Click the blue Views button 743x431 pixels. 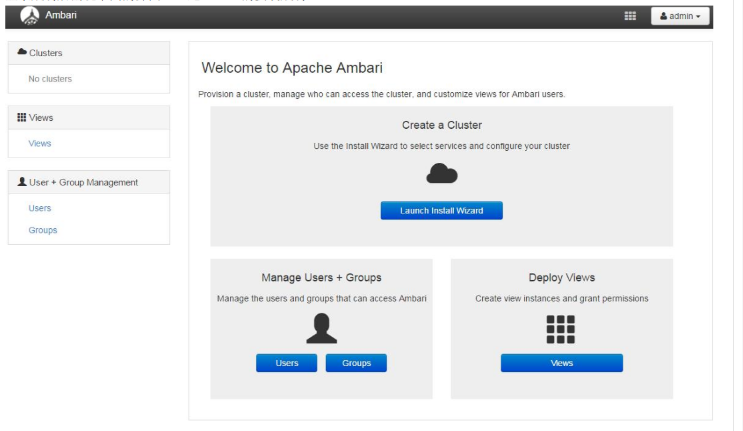coord(561,363)
